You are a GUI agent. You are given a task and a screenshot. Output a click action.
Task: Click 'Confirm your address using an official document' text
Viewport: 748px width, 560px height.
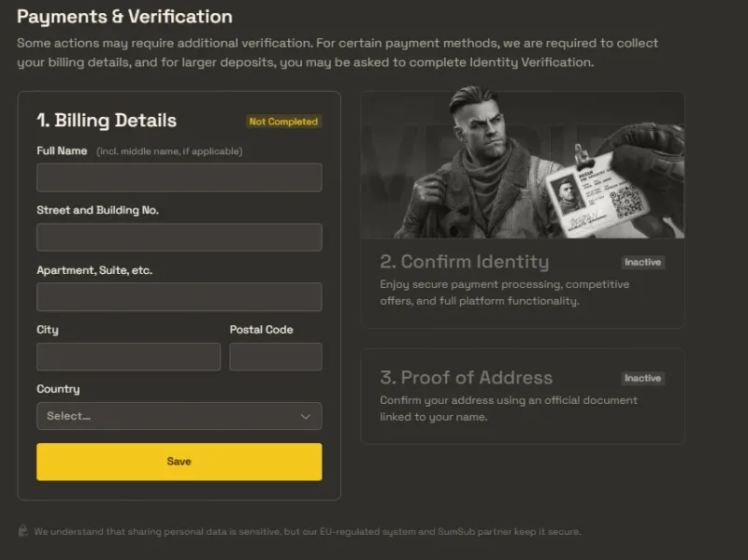click(509, 409)
